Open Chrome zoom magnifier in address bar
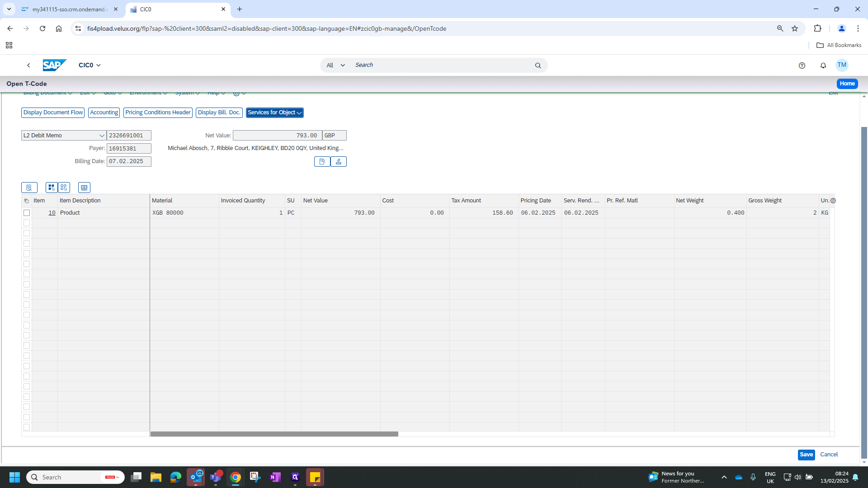The width and height of the screenshot is (868, 488). click(780, 28)
